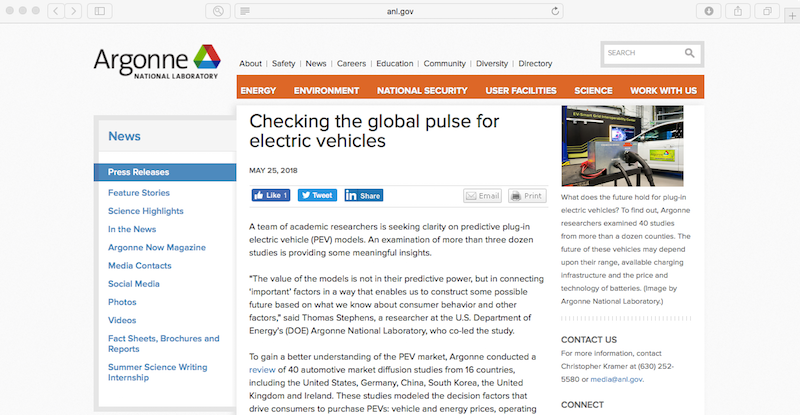Open the Safari downloads icon
The width and height of the screenshot is (800, 415).
click(709, 11)
